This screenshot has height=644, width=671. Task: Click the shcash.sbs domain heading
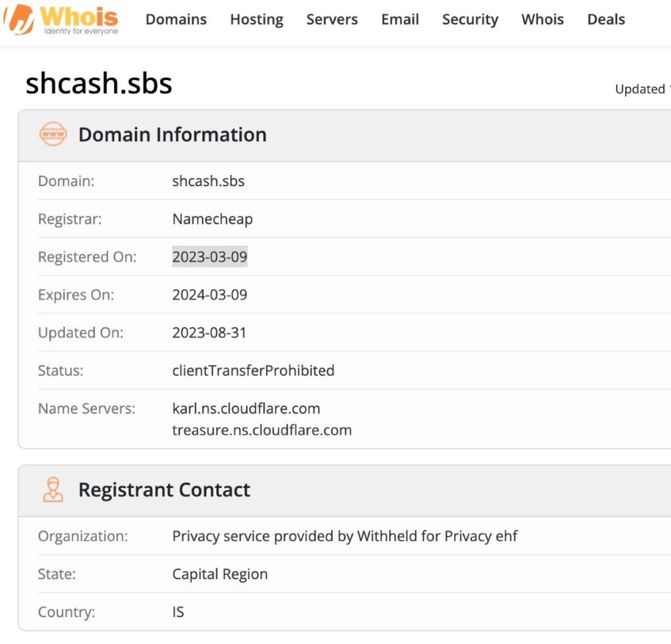(x=99, y=83)
